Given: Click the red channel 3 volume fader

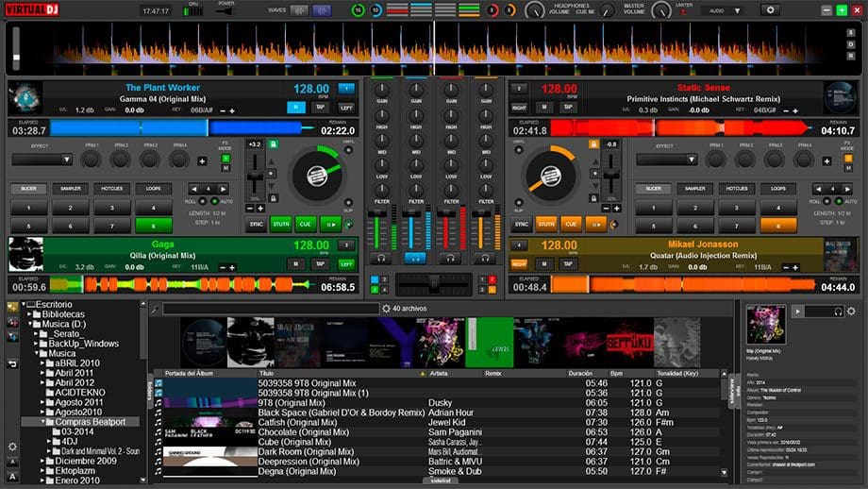Looking at the screenshot, I should click(x=445, y=213).
